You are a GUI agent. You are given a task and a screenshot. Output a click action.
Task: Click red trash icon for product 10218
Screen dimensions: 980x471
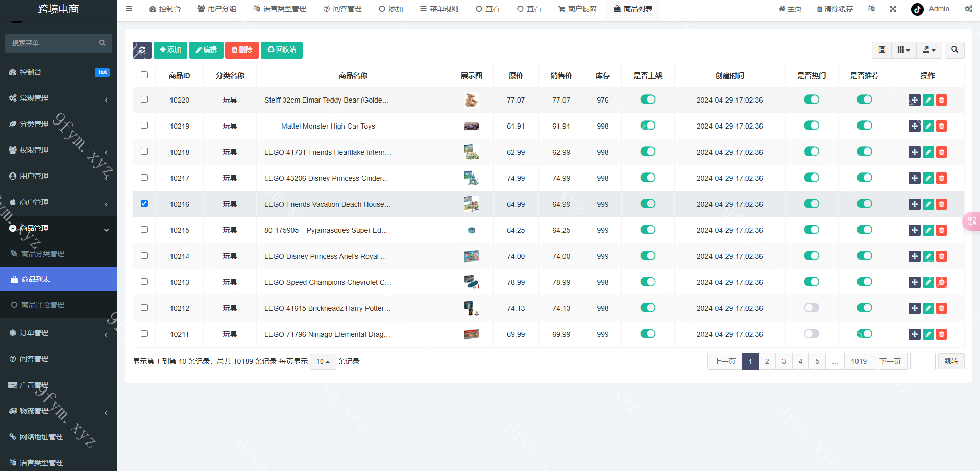(942, 152)
